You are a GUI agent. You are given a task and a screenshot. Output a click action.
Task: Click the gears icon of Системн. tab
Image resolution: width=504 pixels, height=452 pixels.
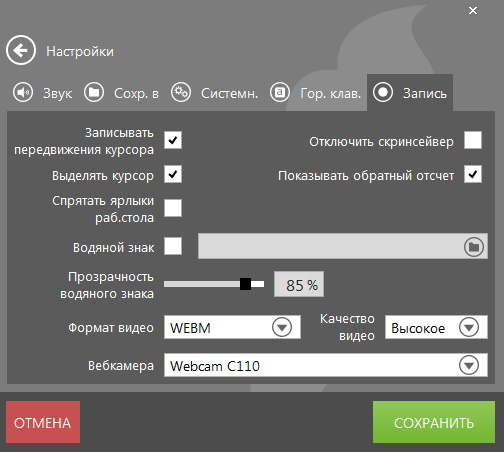click(x=181, y=92)
